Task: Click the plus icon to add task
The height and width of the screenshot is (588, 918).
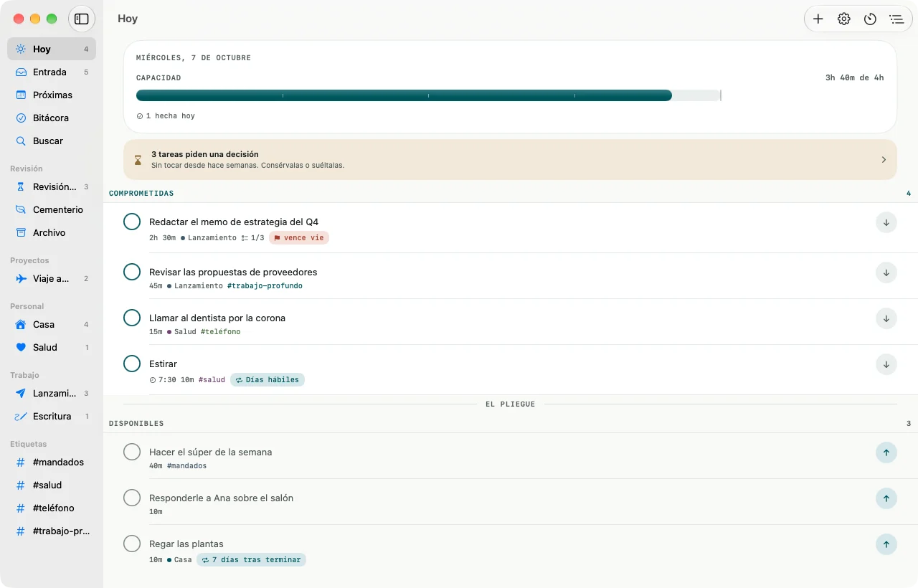Action: [x=818, y=19]
